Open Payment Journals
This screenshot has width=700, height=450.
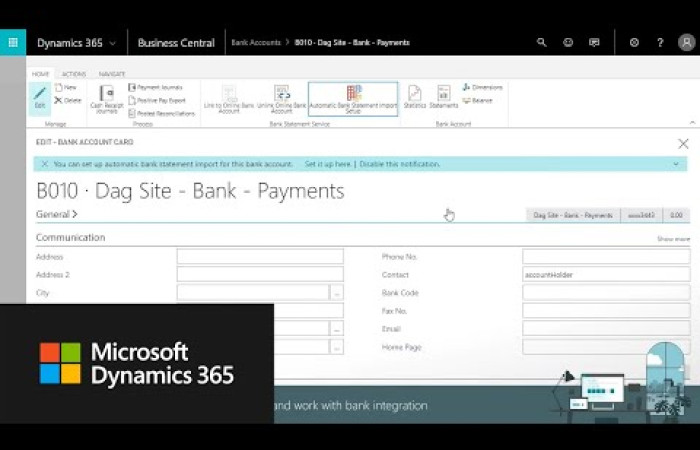click(155, 88)
